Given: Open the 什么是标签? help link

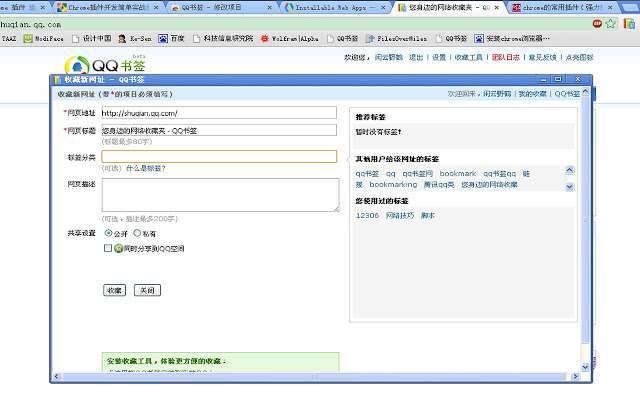Looking at the screenshot, I should (x=146, y=168).
